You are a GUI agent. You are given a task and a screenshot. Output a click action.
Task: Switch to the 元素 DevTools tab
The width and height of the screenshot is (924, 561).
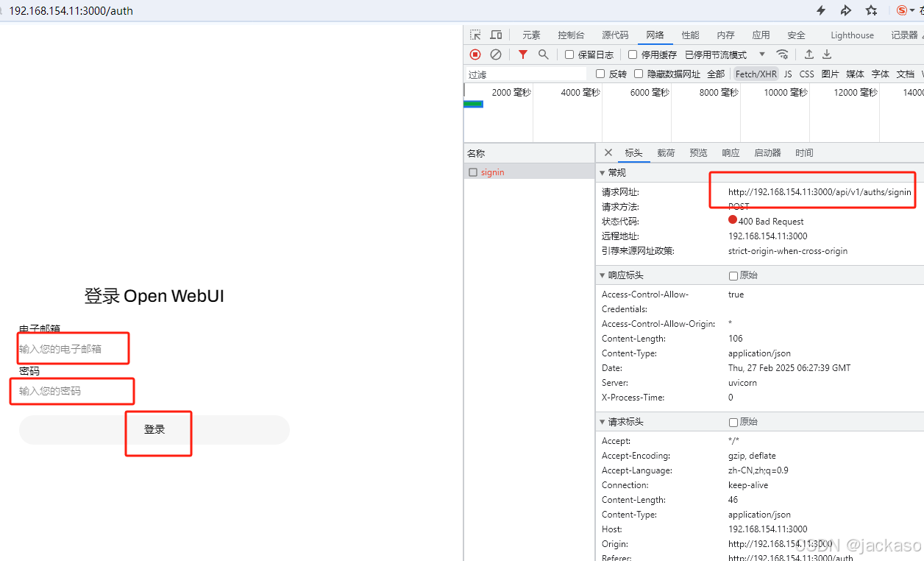pos(531,35)
